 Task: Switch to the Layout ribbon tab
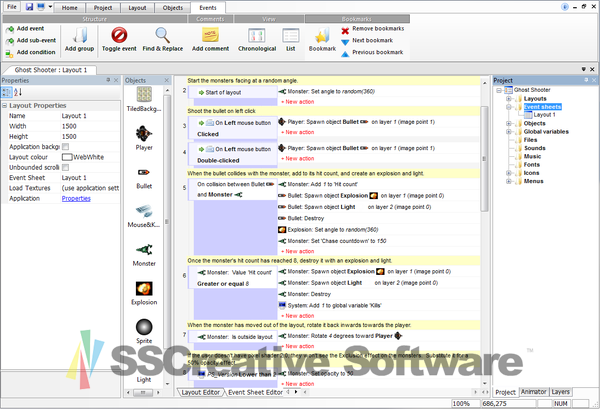tap(137, 8)
